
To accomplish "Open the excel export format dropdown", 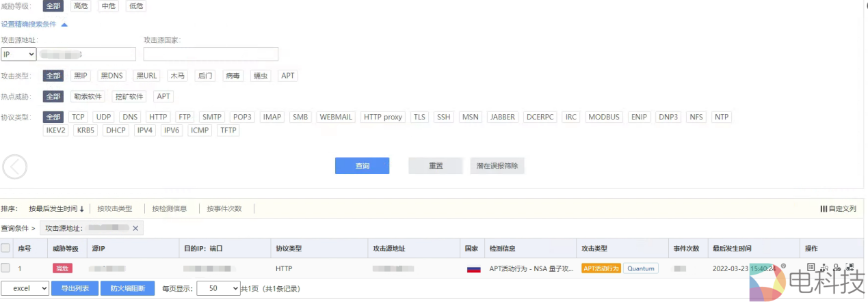I will (x=25, y=288).
